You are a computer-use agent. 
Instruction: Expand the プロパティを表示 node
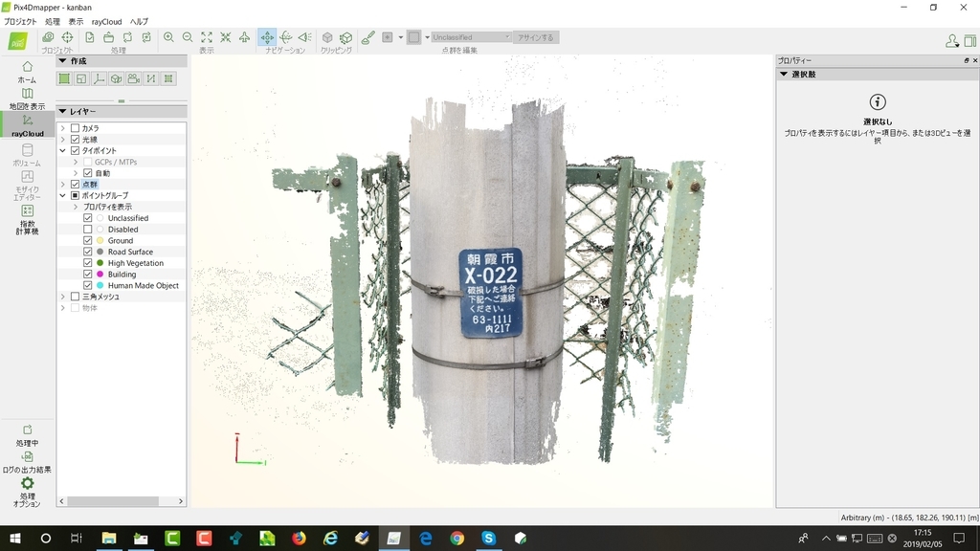pos(76,207)
